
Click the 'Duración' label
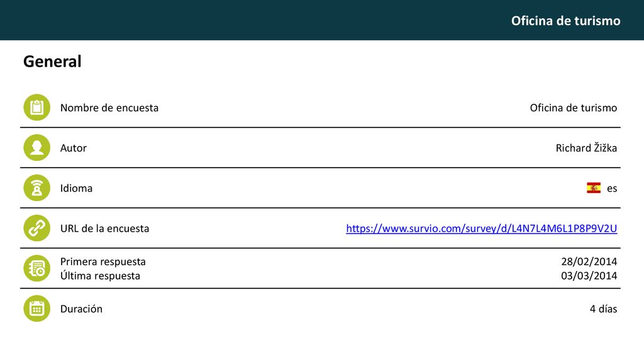[x=81, y=309]
